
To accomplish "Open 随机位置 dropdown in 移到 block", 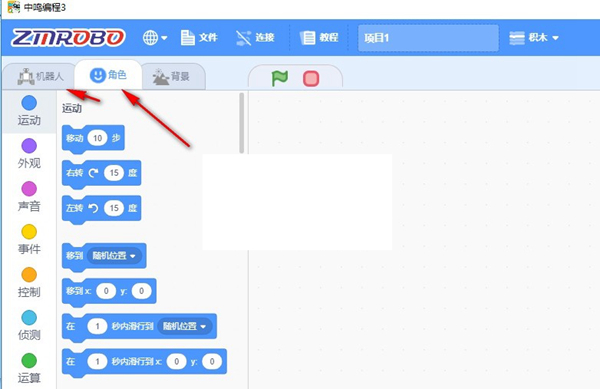I will 114,256.
